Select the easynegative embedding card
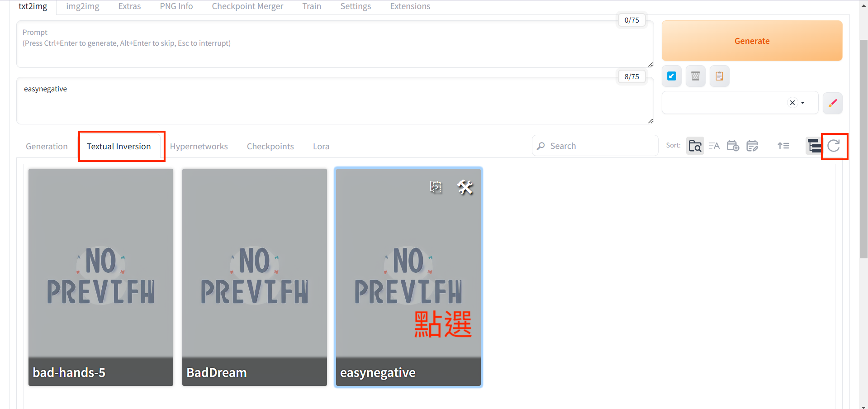Viewport: 868px width, 409px height. (x=408, y=277)
